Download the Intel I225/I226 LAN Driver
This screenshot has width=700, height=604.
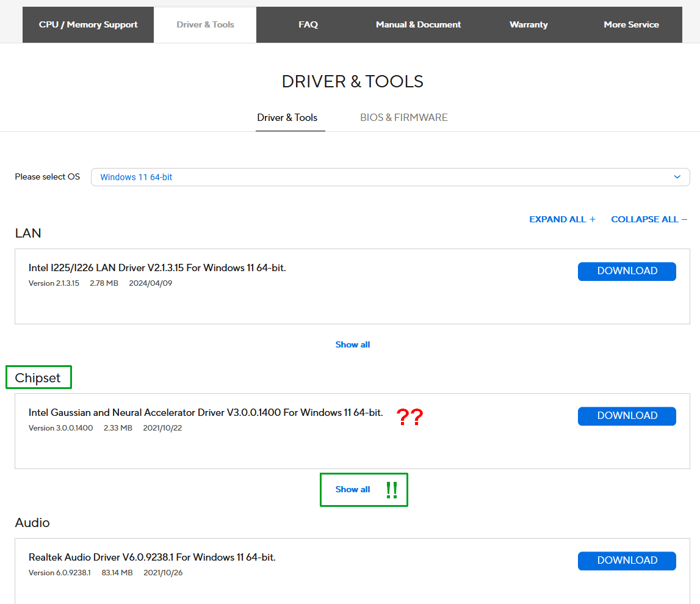(x=627, y=271)
